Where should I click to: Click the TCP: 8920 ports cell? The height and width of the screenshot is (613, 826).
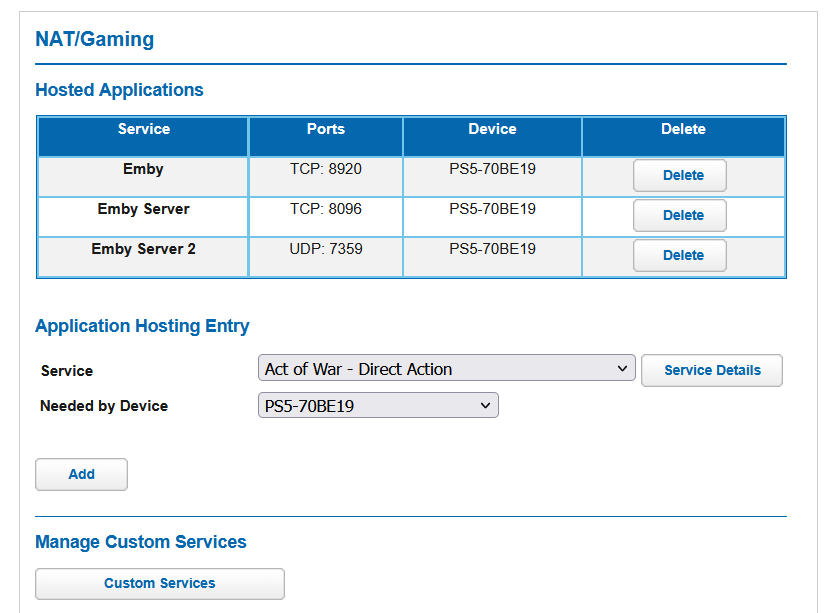point(326,169)
